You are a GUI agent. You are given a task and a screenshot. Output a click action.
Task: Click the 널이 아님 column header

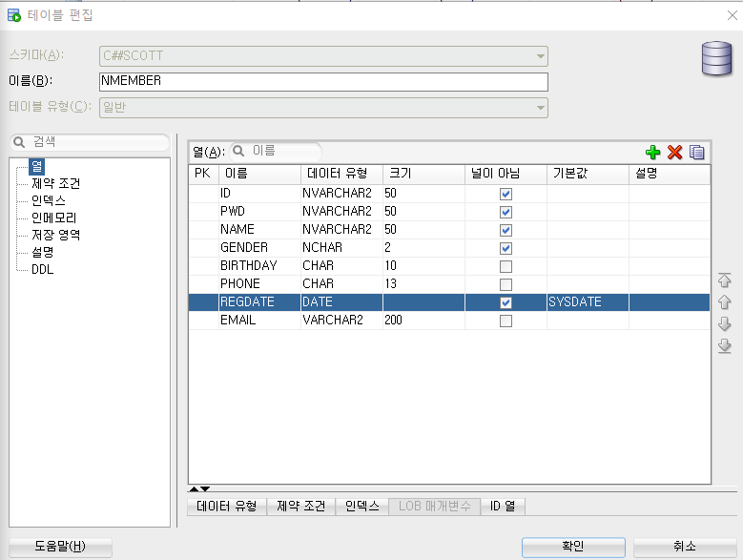click(x=506, y=174)
